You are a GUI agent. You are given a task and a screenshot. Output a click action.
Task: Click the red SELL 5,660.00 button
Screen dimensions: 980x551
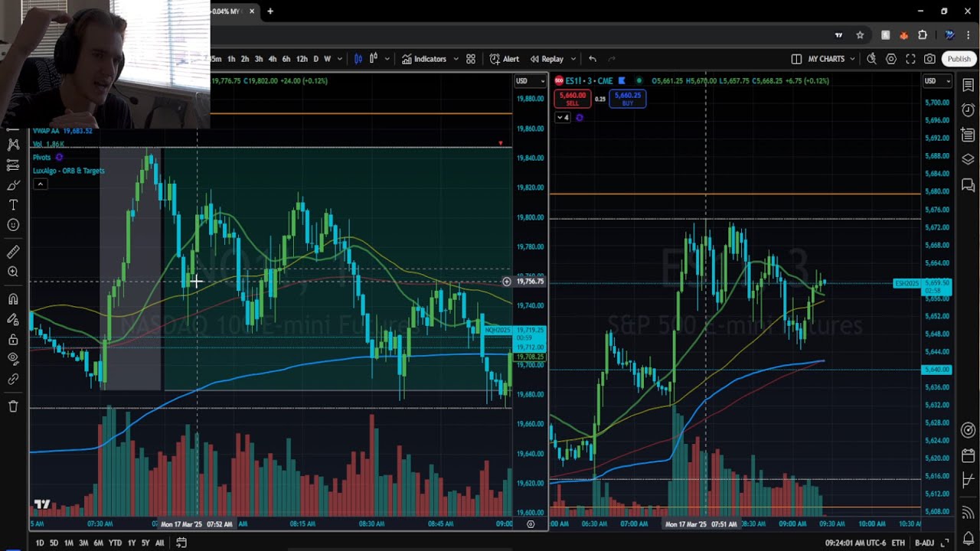(x=572, y=99)
